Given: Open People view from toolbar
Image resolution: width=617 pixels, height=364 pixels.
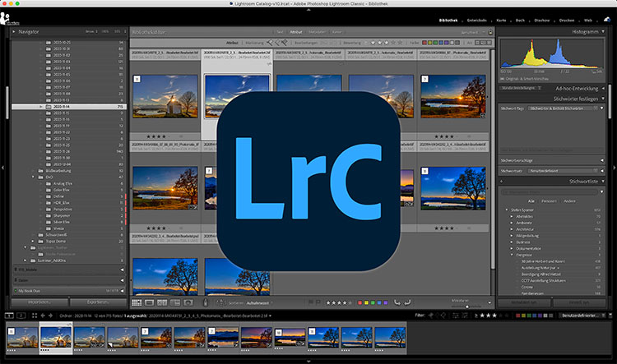Looking at the screenshot, I should pyautogui.click(x=188, y=302).
